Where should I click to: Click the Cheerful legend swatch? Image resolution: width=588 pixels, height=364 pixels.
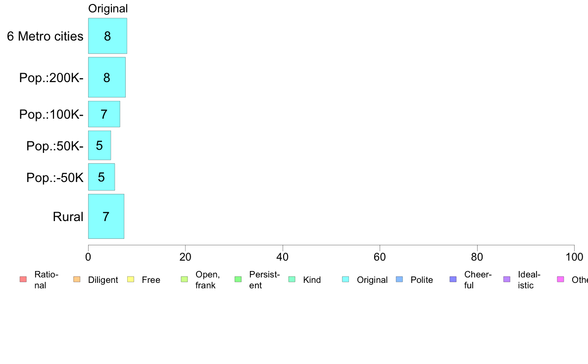[x=453, y=279]
